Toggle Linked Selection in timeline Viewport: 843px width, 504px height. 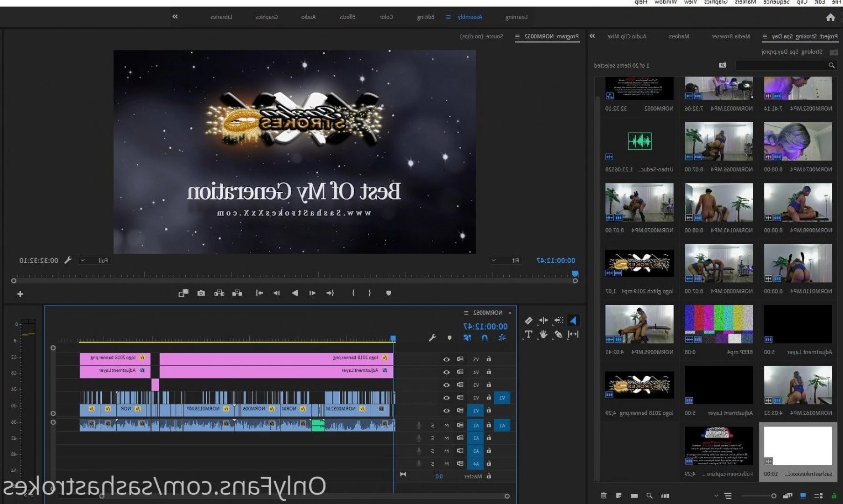pyautogui.click(x=467, y=338)
